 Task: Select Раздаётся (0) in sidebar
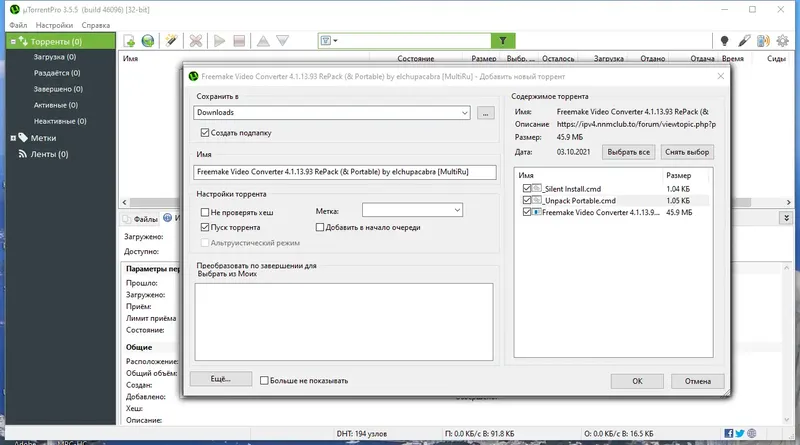point(57,73)
